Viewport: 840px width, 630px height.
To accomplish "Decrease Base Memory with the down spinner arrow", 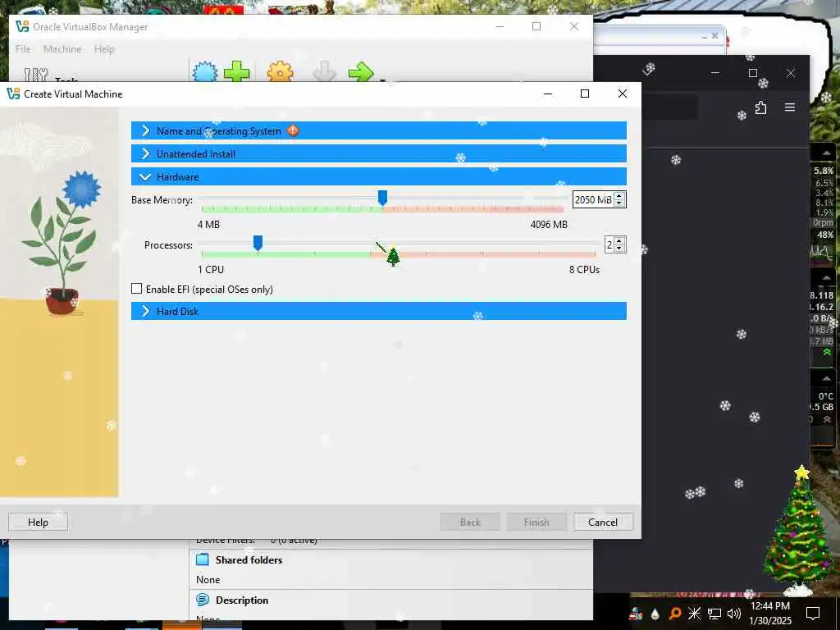I will pyautogui.click(x=619, y=203).
